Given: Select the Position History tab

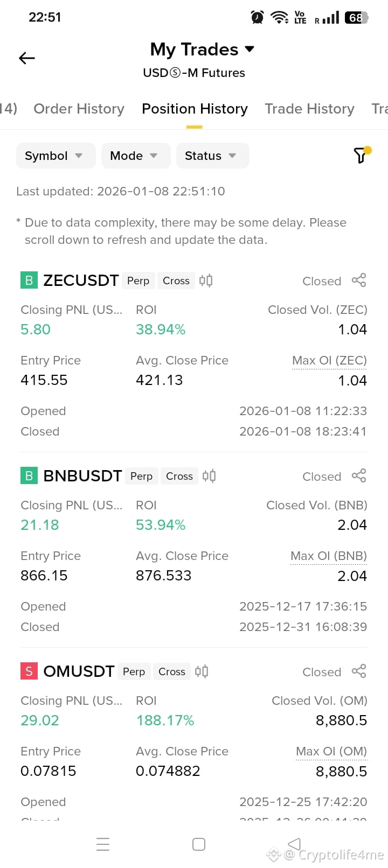Looking at the screenshot, I should click(x=195, y=109).
